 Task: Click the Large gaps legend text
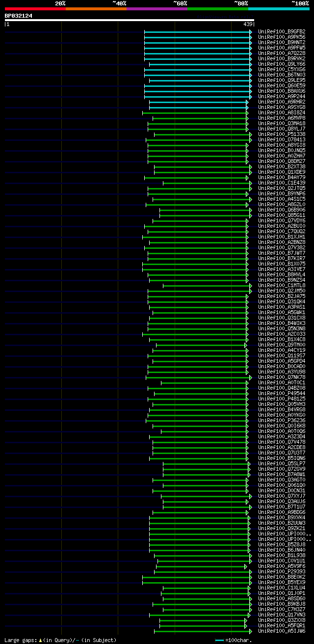[60, 640]
